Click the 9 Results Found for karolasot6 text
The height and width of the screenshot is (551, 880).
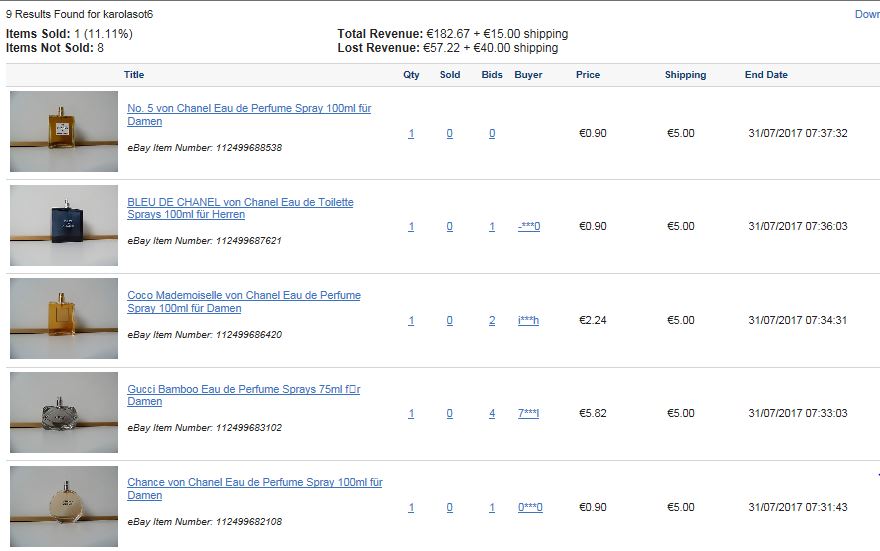tap(79, 15)
